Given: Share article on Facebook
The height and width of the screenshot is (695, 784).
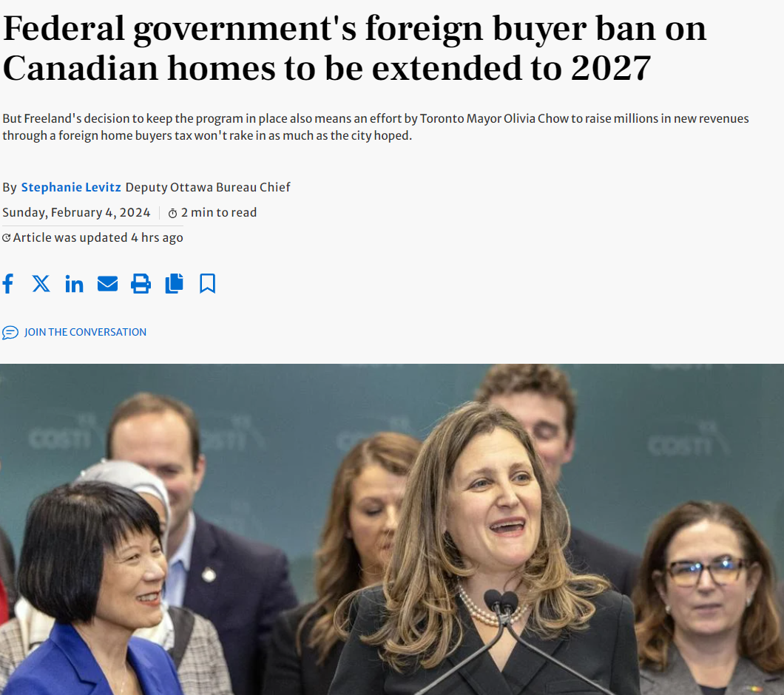Looking at the screenshot, I should (8, 283).
